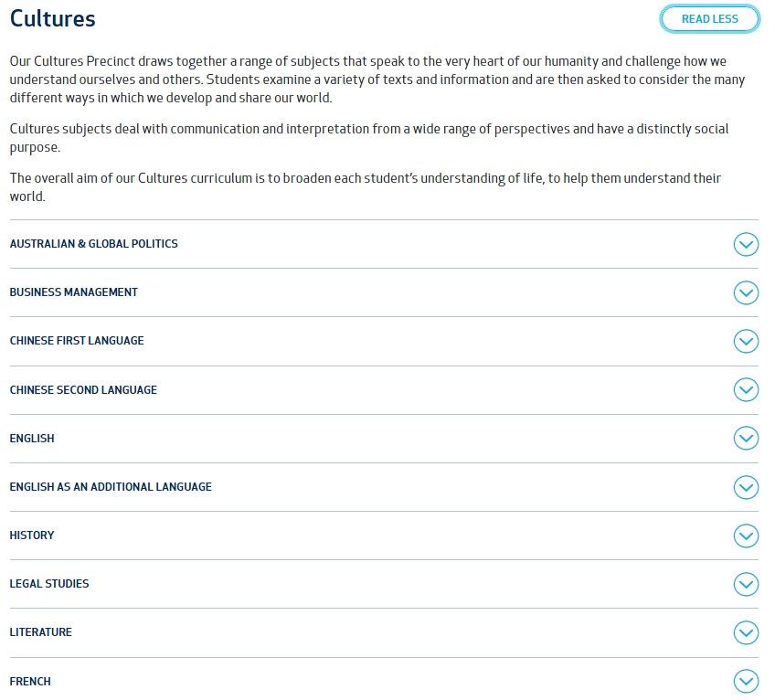Select the LEGAL STUDIES subject title
The image size is (775, 700).
49,584
